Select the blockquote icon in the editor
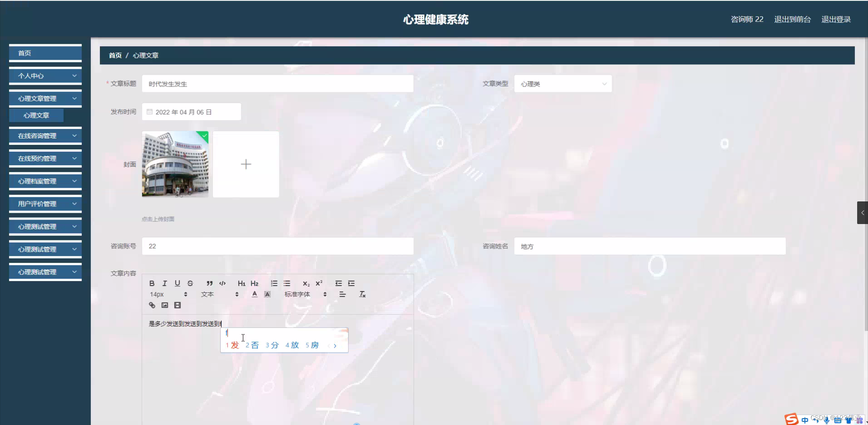The image size is (868, 425). pyautogui.click(x=209, y=283)
